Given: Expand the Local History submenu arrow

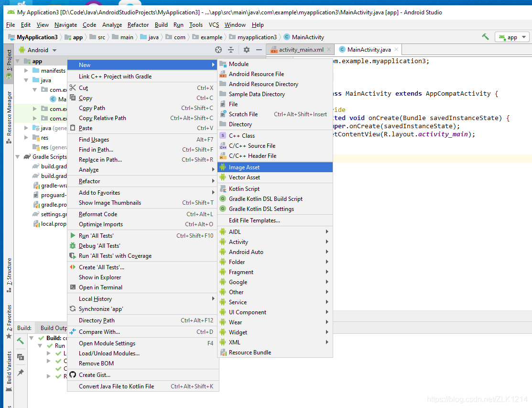Looking at the screenshot, I should coord(213,298).
